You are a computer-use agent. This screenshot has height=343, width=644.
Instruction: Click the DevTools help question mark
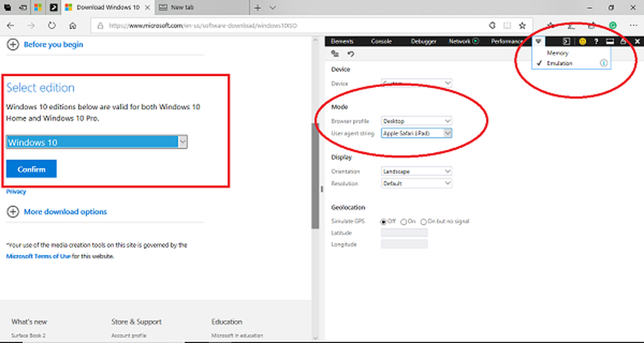[596, 41]
